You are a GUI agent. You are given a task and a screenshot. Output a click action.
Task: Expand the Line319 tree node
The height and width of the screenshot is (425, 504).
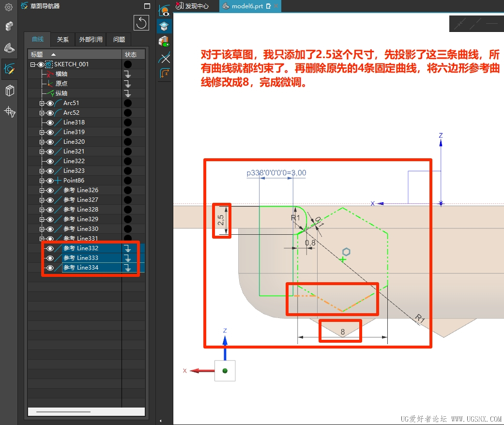(42, 132)
